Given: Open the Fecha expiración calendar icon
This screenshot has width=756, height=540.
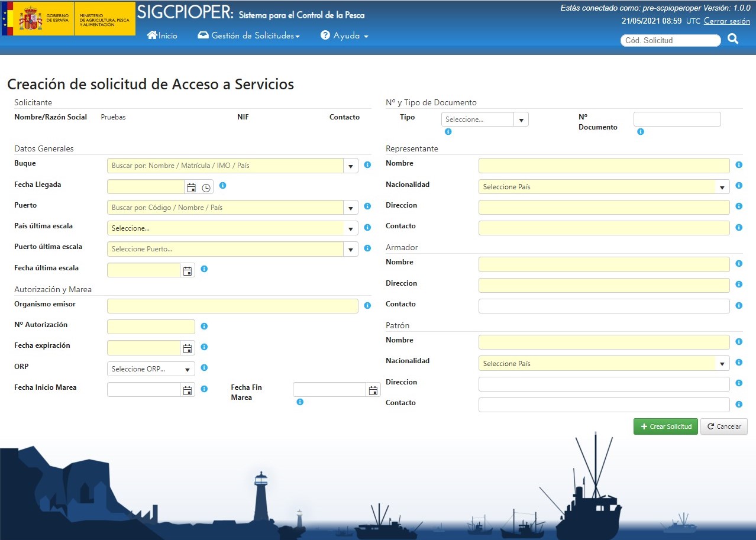Looking at the screenshot, I should [x=188, y=348].
